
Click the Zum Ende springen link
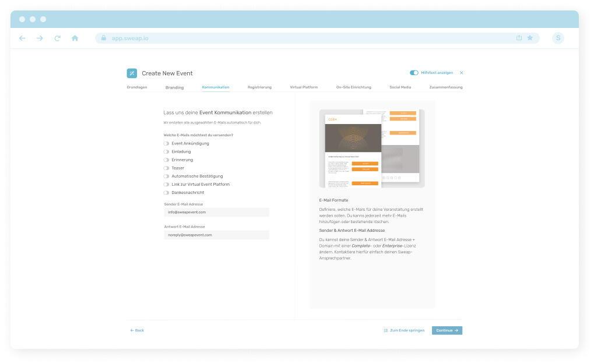[x=404, y=330]
